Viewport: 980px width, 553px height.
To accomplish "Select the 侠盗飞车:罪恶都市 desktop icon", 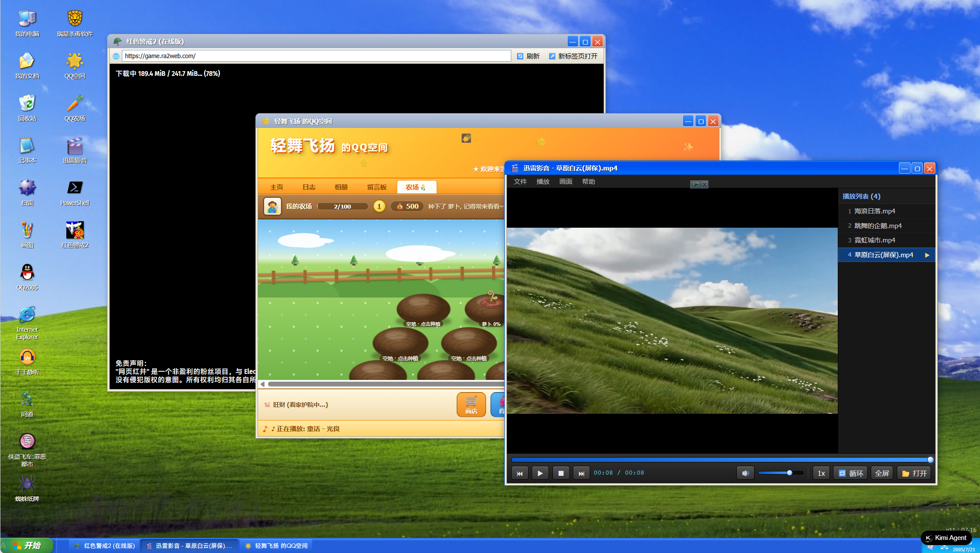I will point(27,450).
